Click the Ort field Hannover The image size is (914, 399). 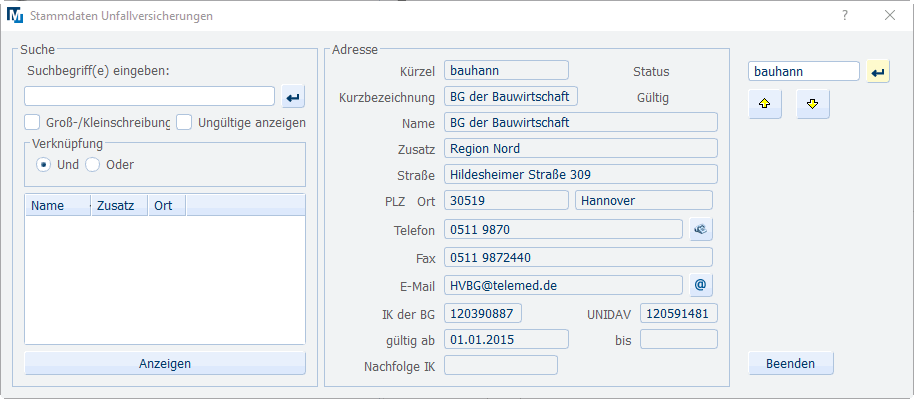coord(644,200)
